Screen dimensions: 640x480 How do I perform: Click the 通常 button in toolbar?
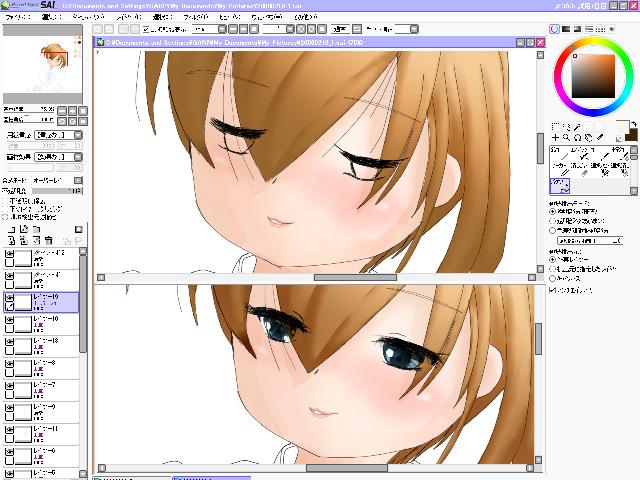[x=340, y=29]
